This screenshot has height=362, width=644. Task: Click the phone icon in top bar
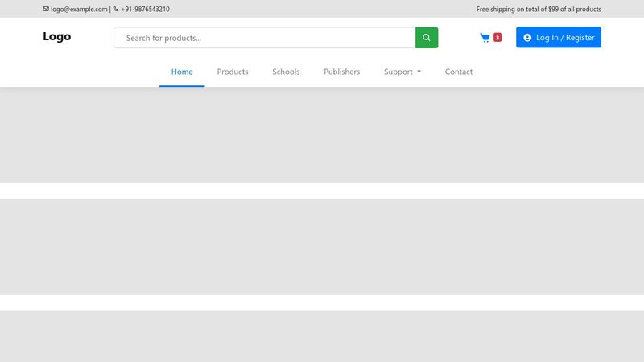[x=116, y=10]
